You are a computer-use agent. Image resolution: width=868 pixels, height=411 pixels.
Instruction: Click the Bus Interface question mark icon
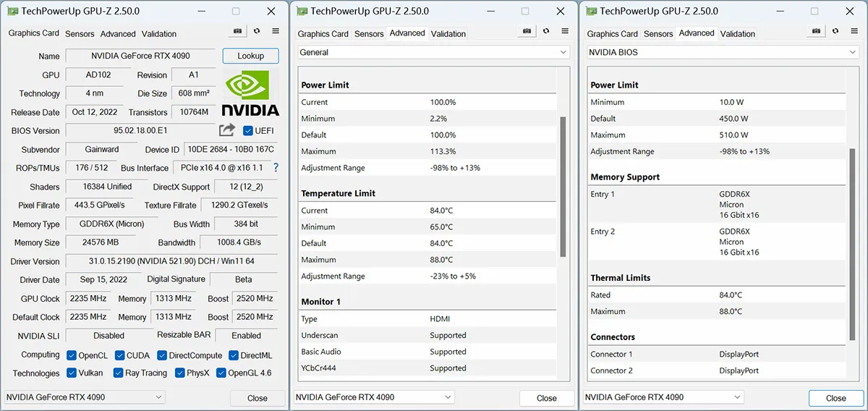click(x=275, y=168)
